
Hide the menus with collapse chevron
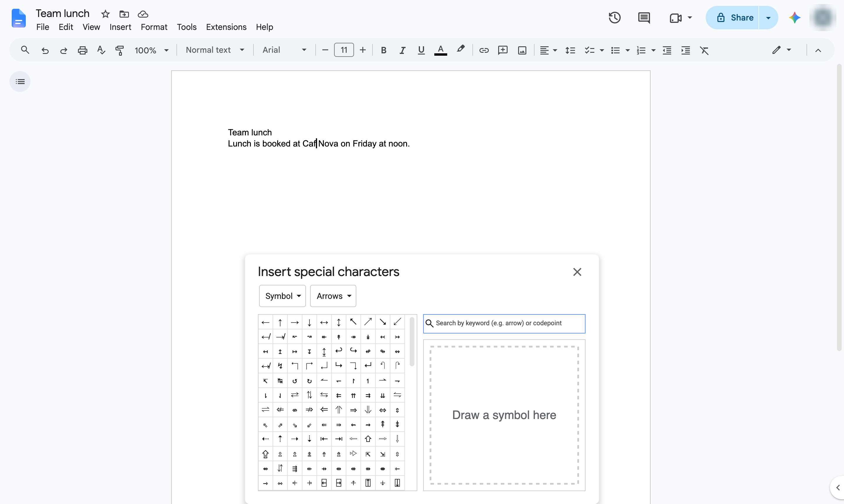(818, 50)
